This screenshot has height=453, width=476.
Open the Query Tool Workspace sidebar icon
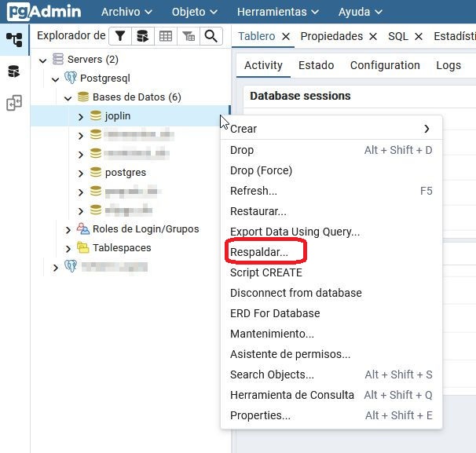14,71
